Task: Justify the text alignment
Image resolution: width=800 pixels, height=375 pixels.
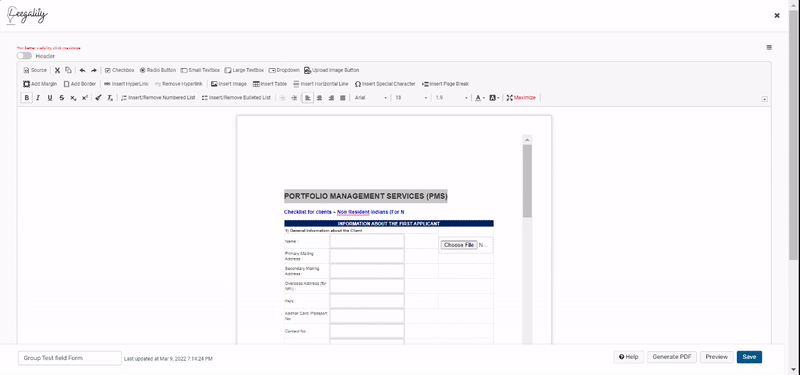Action: tap(343, 97)
